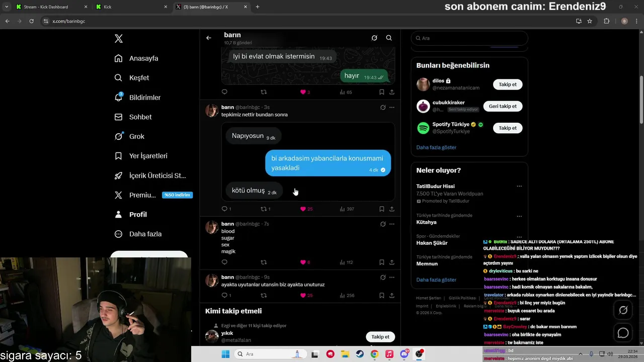Go back using the profile header arrow

click(x=209, y=38)
